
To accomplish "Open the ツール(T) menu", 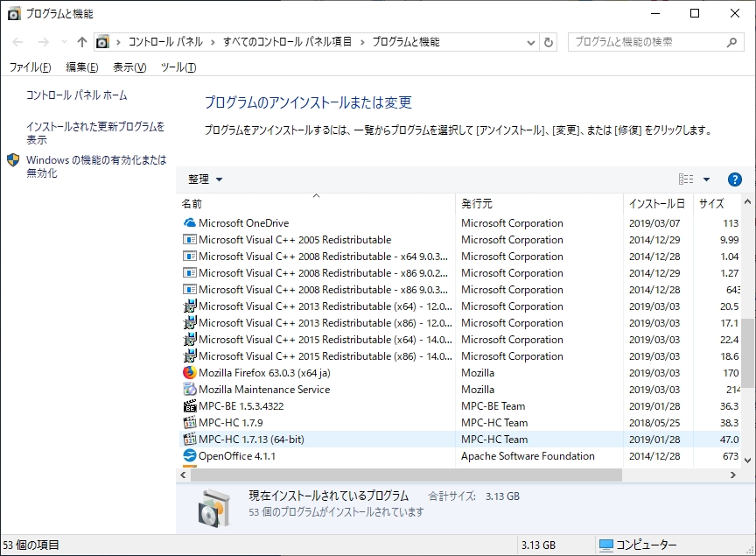I will click(178, 67).
